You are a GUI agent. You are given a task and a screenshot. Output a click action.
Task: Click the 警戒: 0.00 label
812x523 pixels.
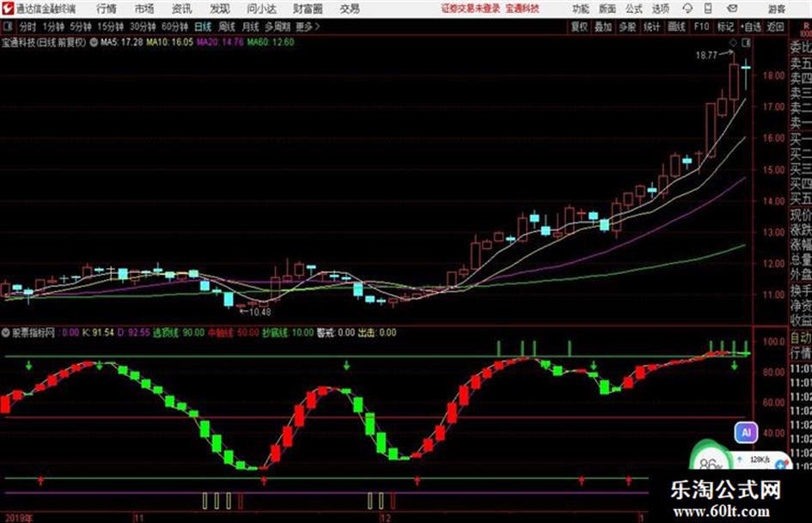pyautogui.click(x=336, y=332)
